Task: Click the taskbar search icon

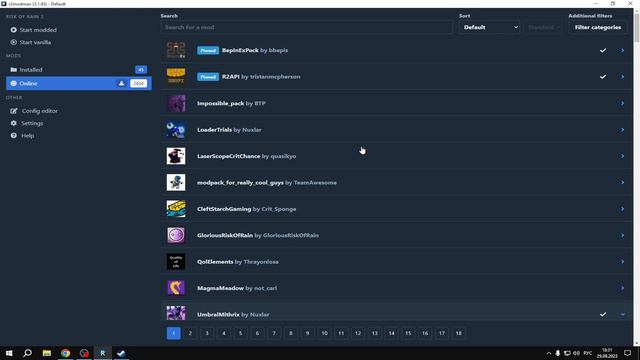Action: click(x=27, y=353)
